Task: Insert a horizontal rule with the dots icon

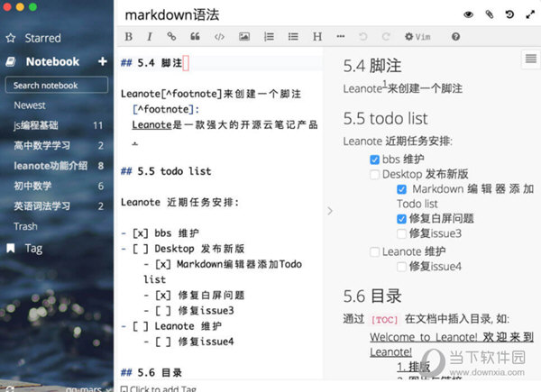Action: (x=341, y=36)
